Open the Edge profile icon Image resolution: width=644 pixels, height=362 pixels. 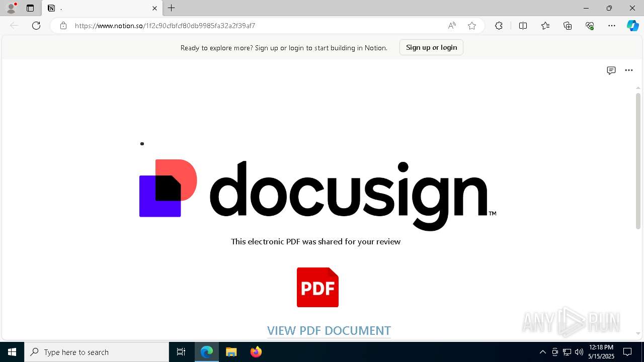click(x=11, y=8)
